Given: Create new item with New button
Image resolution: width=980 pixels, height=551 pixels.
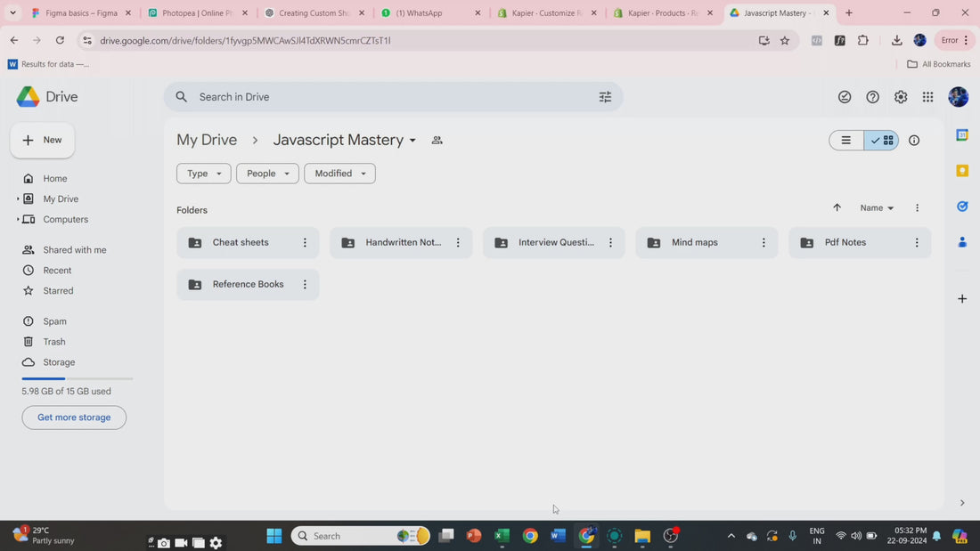Looking at the screenshot, I should (43, 140).
